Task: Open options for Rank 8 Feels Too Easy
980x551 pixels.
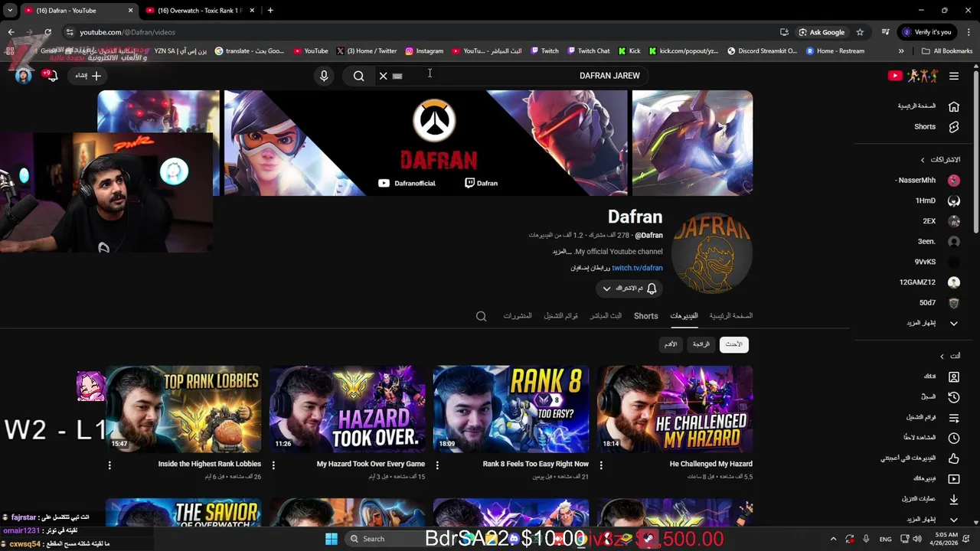Action: 437,465
